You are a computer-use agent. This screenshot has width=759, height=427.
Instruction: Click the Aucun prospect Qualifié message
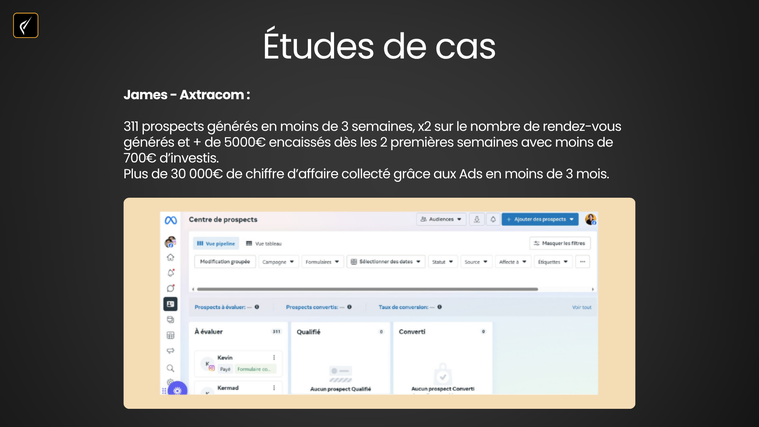click(x=340, y=389)
